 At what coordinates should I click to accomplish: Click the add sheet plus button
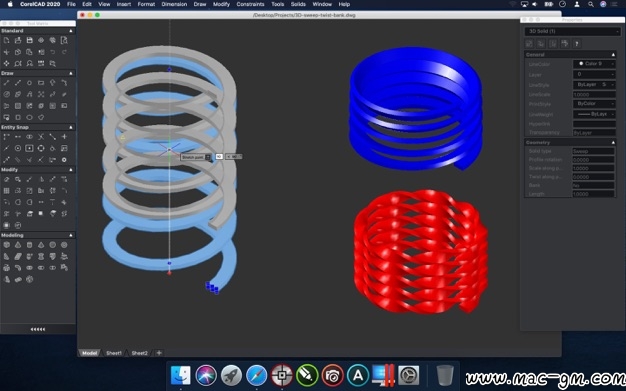tap(159, 353)
